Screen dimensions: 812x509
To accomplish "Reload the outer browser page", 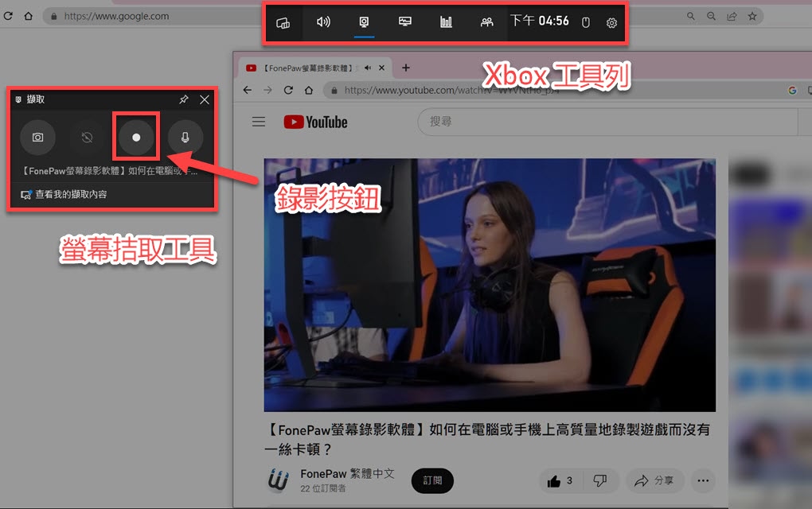I will [x=8, y=16].
